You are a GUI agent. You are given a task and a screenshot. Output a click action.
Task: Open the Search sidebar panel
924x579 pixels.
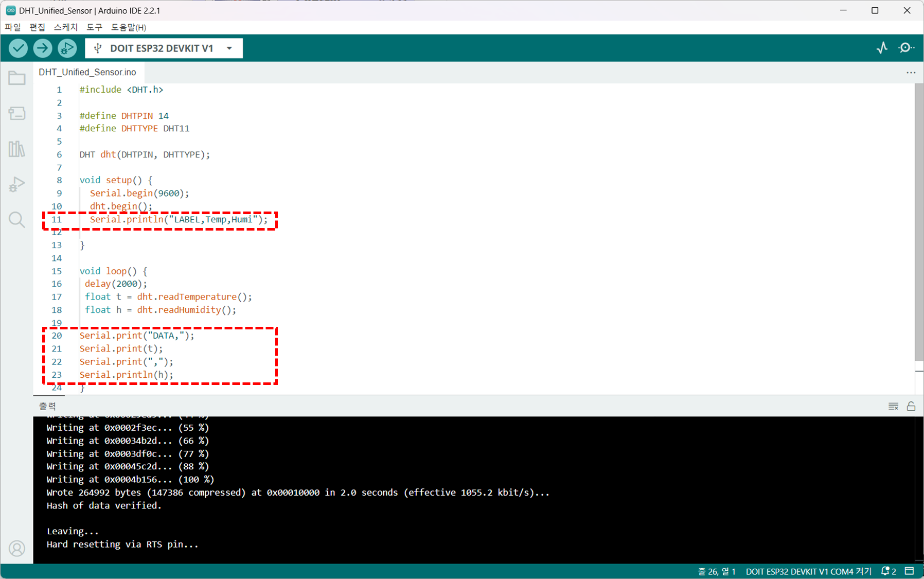pos(17,220)
